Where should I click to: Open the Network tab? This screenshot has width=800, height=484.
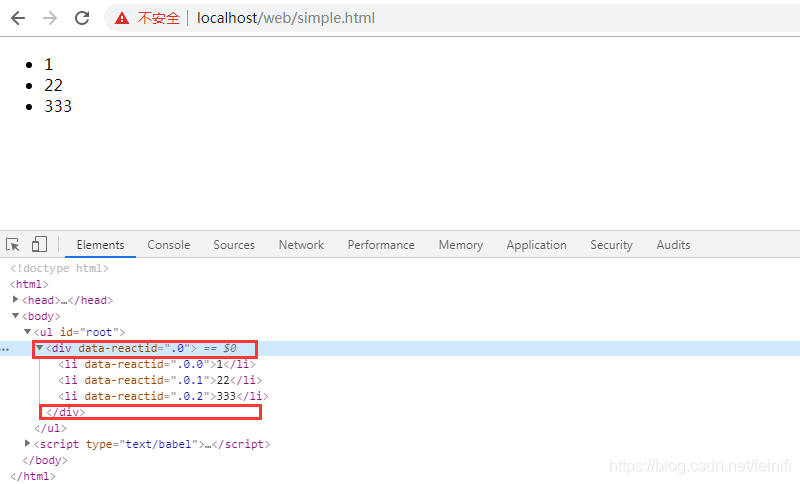(x=301, y=245)
